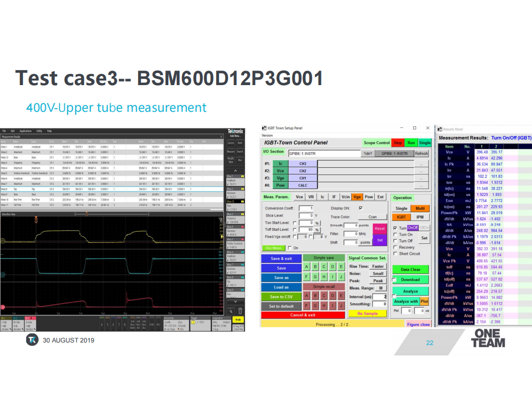Enable oscilloscope channel 5 button
This screenshot has height=411, width=532.
107,324
